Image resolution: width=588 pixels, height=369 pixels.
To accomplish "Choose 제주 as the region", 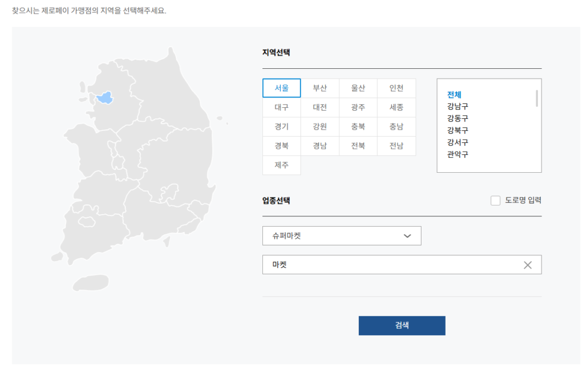I will point(281,165).
